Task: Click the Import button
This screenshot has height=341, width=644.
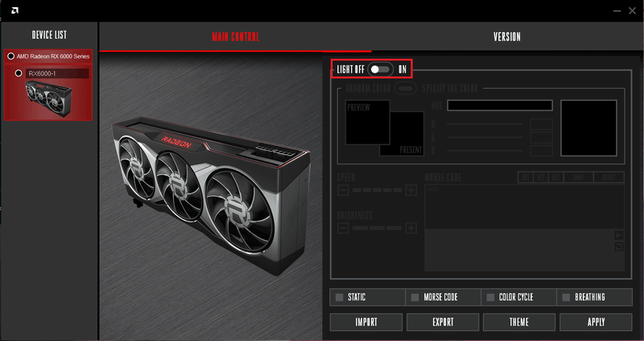Action: pos(366,322)
